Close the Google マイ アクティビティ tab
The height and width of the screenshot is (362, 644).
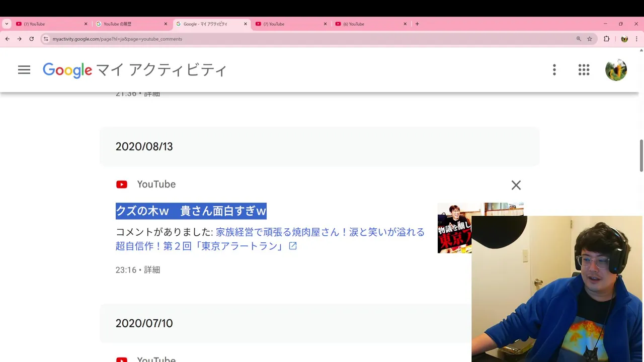(246, 24)
